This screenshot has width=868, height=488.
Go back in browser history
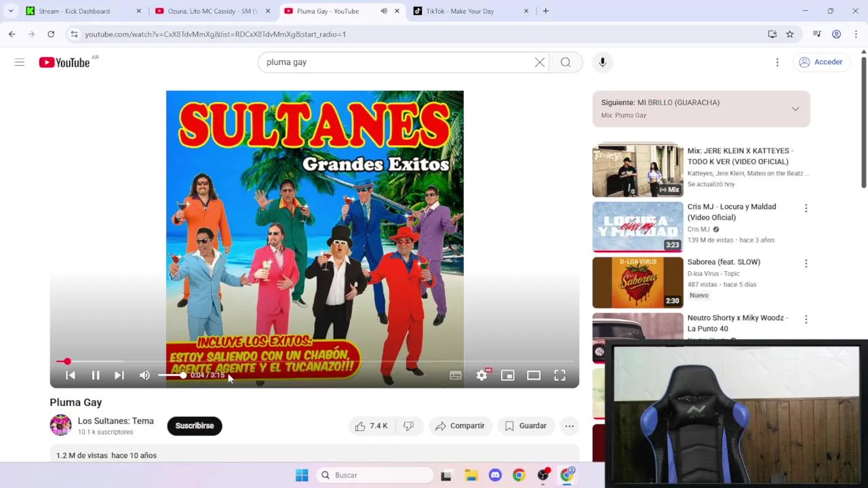coord(12,34)
